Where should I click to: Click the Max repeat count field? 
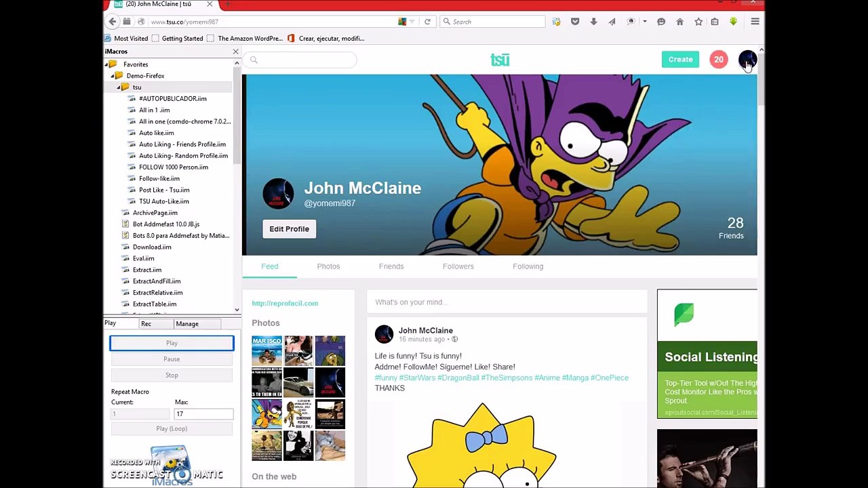coord(203,414)
